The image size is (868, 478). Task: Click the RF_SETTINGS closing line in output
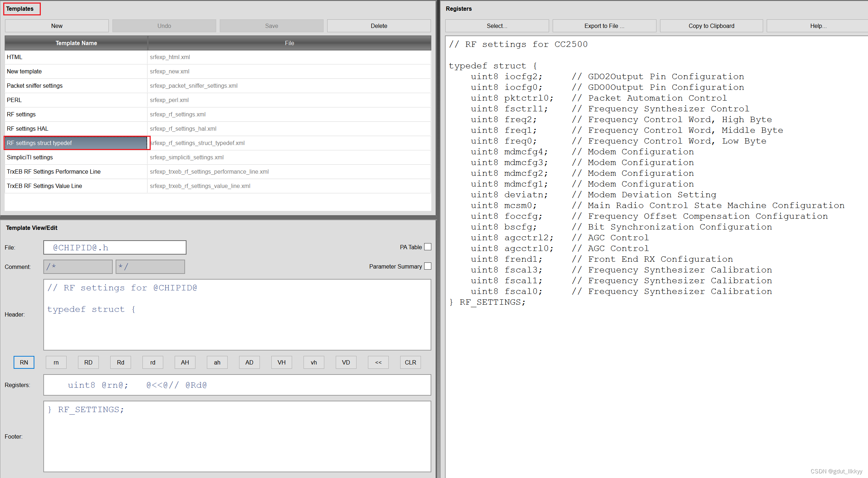pos(487,302)
